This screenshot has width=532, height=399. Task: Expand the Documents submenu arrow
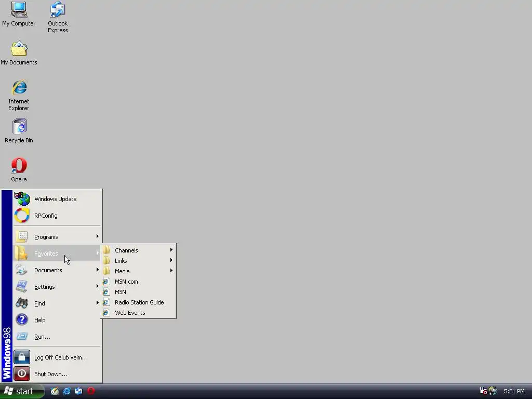97,270
